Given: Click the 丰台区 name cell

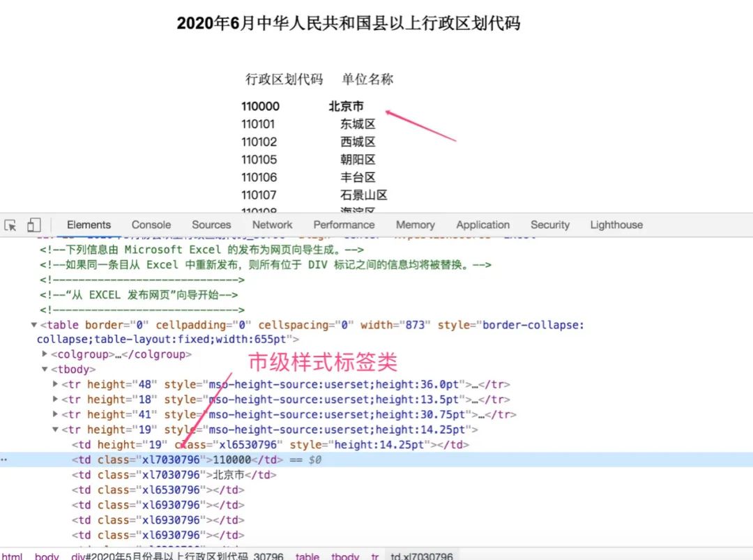Looking at the screenshot, I should coord(358,177).
